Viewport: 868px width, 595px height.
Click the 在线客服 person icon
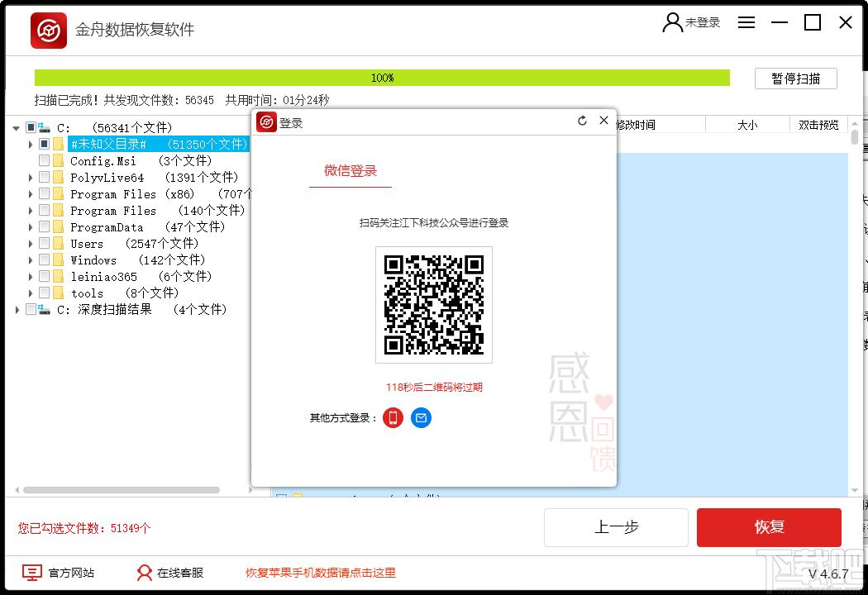145,573
